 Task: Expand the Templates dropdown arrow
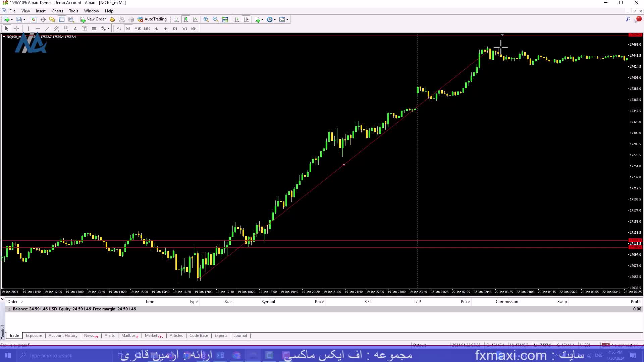287,19
